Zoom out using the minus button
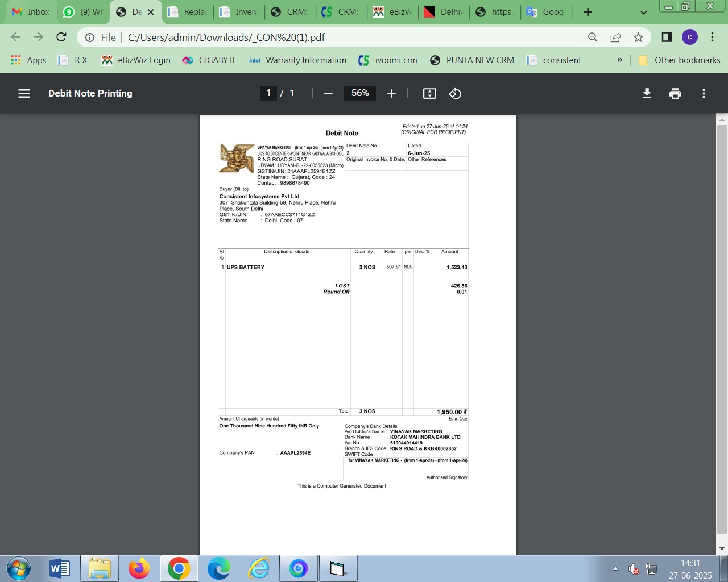 (x=328, y=94)
